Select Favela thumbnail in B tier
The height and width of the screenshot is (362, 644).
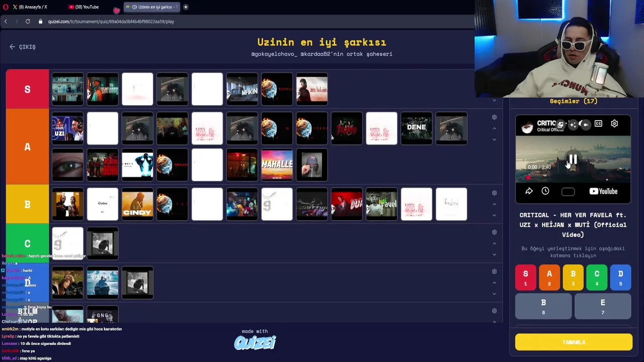(381, 204)
